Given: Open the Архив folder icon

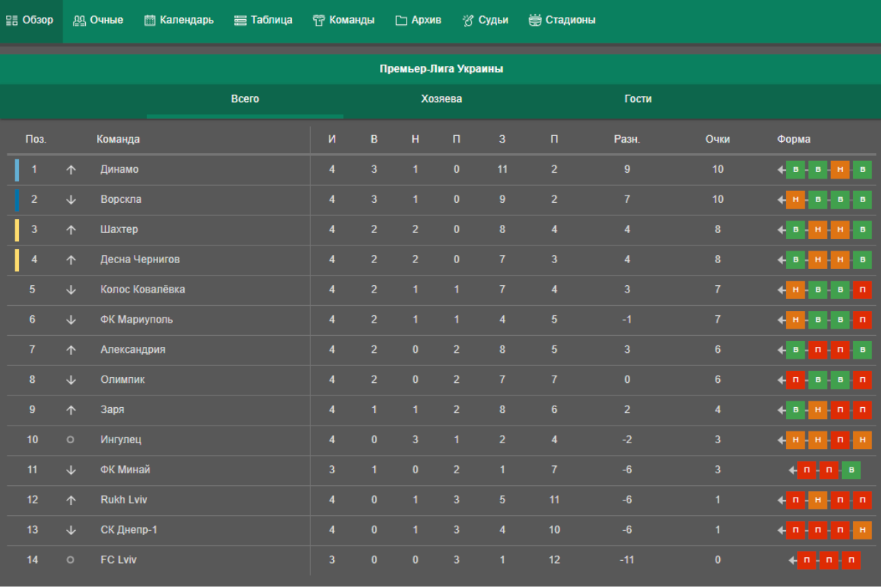Looking at the screenshot, I should (x=401, y=21).
